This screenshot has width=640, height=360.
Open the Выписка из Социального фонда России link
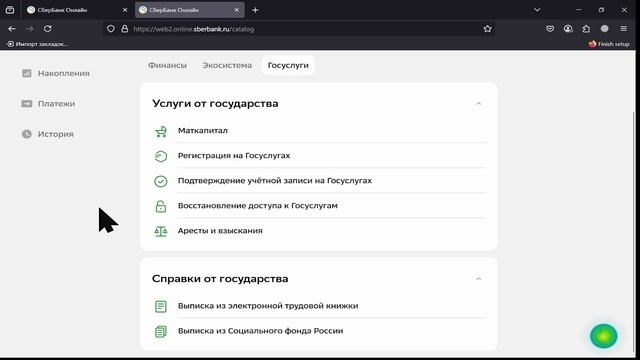(260, 331)
